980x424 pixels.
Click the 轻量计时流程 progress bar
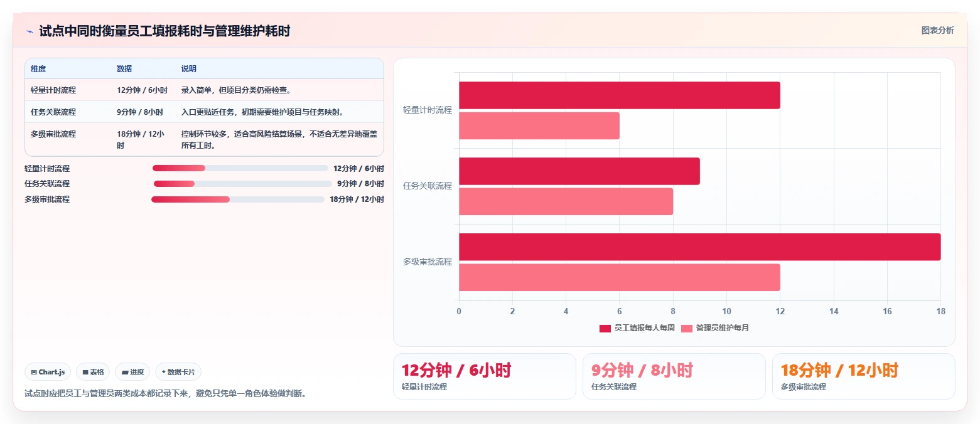tap(240, 168)
